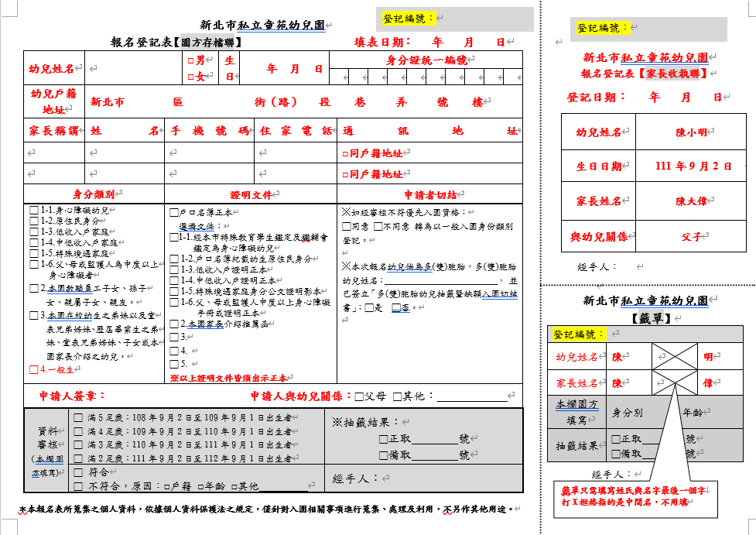Check 戶籍 as 不符合 reason
This screenshot has width=756, height=535.
pyautogui.click(x=167, y=487)
